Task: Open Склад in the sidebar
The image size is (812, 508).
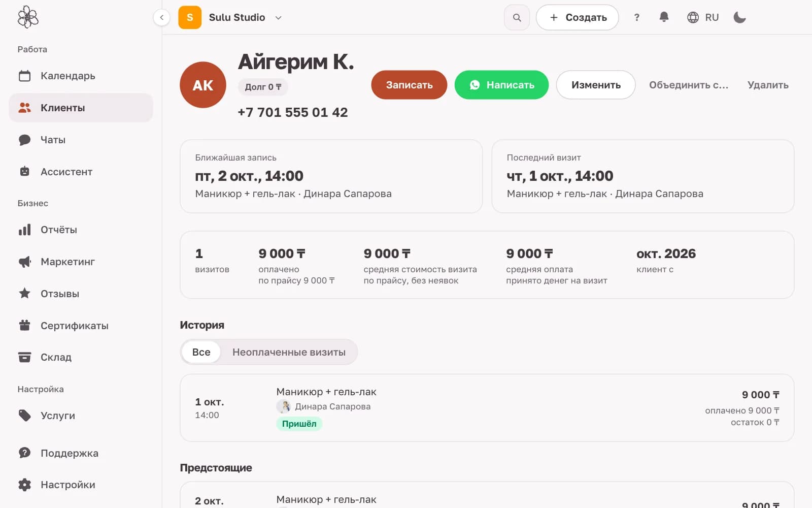Action: (x=81, y=357)
